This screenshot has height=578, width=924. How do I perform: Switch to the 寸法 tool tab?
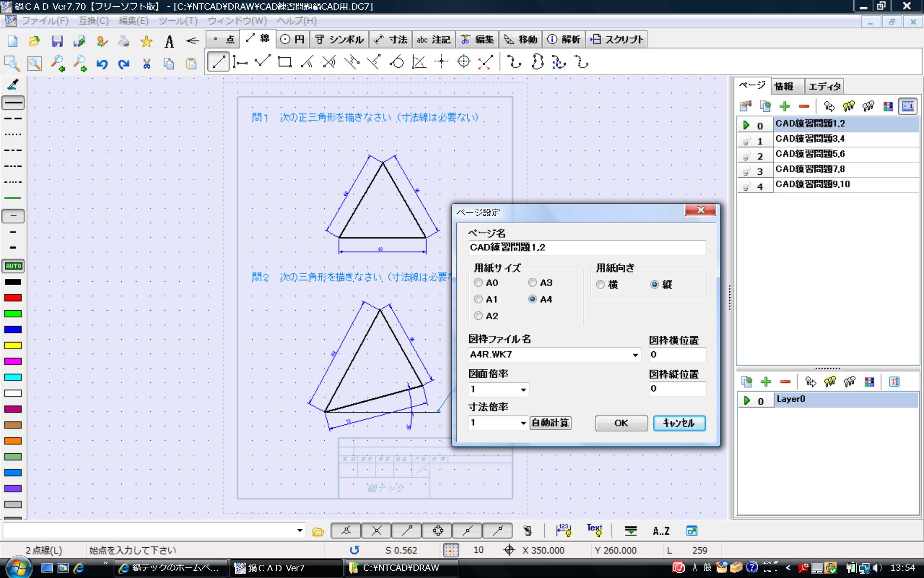pyautogui.click(x=391, y=39)
